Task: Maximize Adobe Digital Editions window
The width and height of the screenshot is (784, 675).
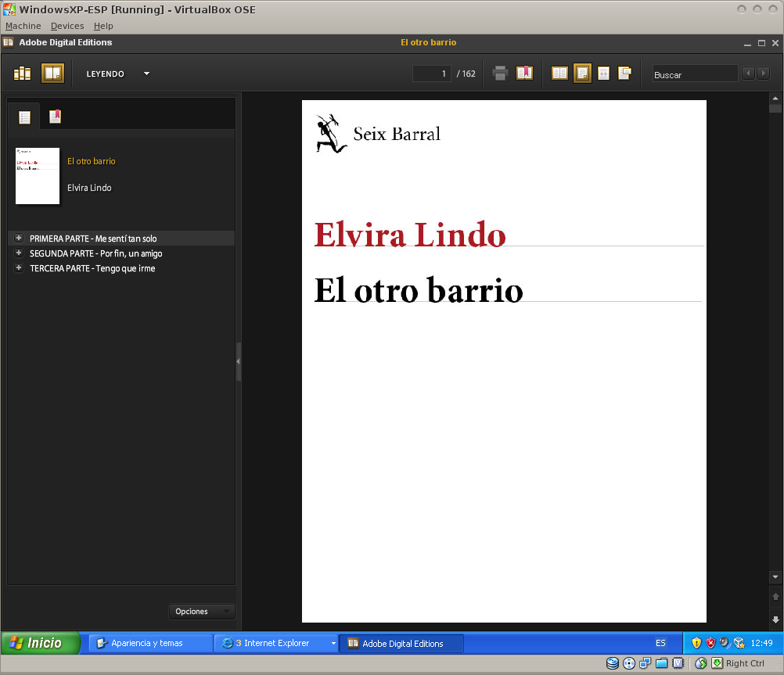Action: [761, 43]
